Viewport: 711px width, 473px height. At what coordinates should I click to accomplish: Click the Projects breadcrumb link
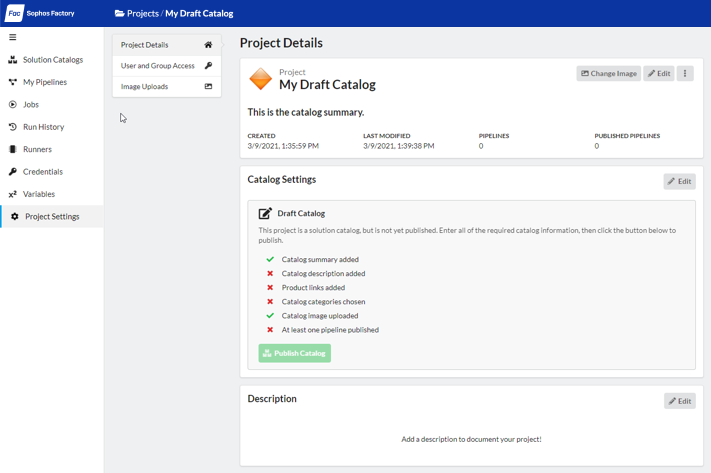tap(143, 13)
